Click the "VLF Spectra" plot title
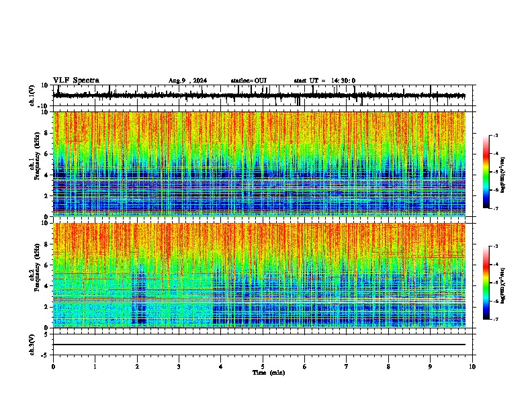 click(76, 81)
